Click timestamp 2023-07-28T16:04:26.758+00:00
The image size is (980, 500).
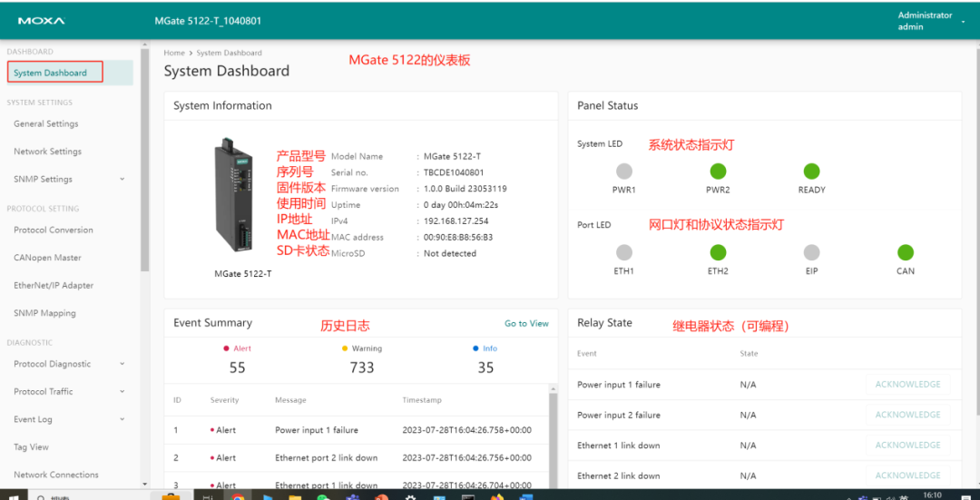pos(467,430)
